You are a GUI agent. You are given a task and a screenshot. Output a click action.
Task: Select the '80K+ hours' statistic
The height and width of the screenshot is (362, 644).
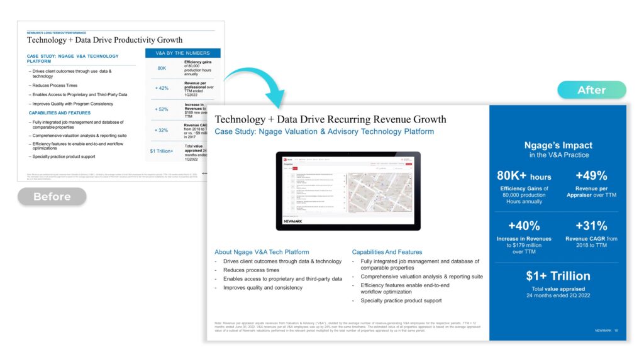click(524, 177)
